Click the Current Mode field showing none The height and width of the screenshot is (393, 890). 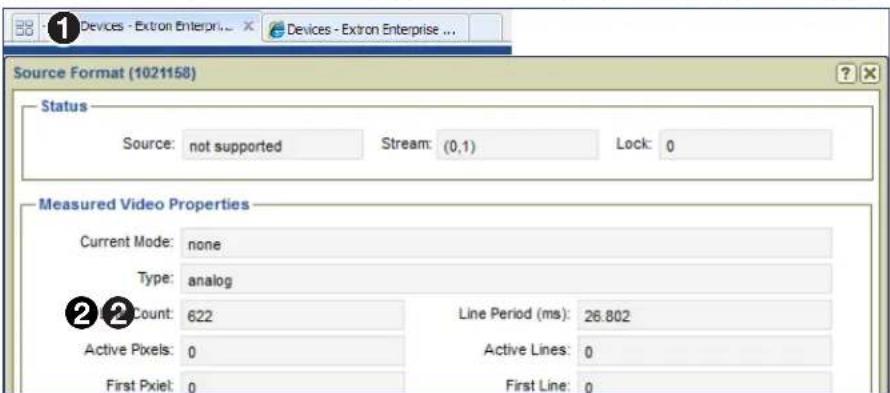506,243
